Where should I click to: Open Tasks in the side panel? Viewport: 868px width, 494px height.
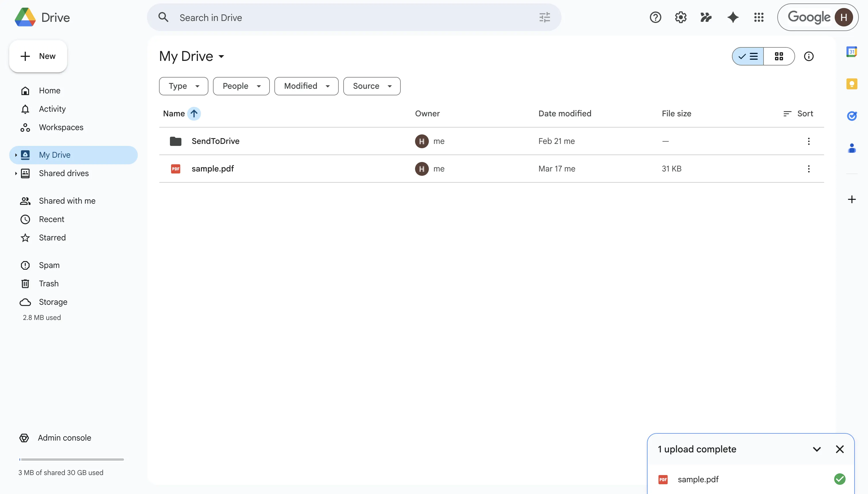pyautogui.click(x=852, y=116)
